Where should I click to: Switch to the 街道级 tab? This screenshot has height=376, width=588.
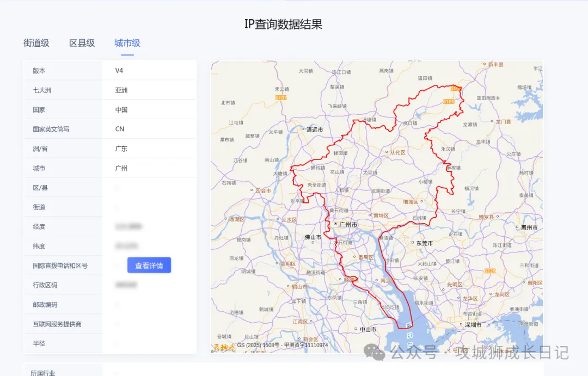click(36, 43)
